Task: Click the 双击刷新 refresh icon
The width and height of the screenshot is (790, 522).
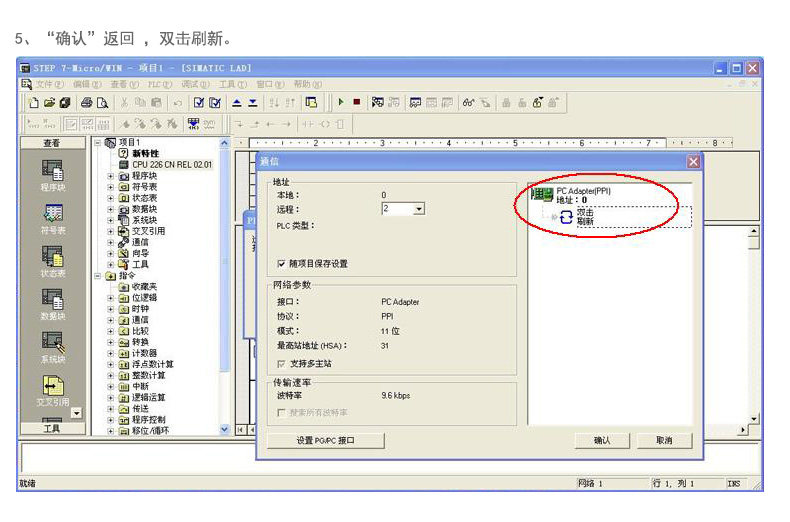Action: pos(566,217)
